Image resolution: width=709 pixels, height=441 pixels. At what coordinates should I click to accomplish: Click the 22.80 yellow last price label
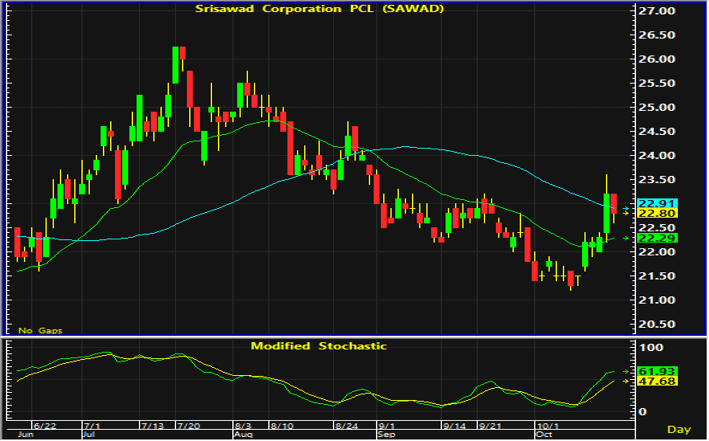(657, 213)
